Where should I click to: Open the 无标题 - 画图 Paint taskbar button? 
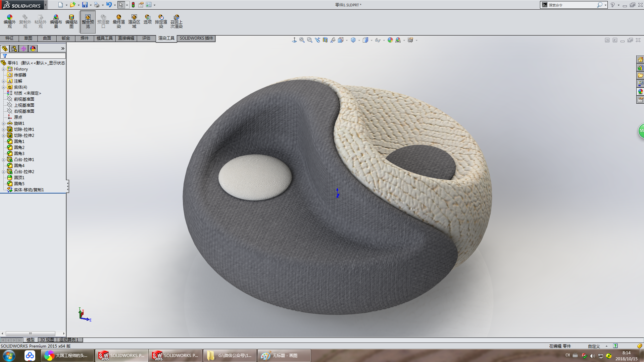284,356
